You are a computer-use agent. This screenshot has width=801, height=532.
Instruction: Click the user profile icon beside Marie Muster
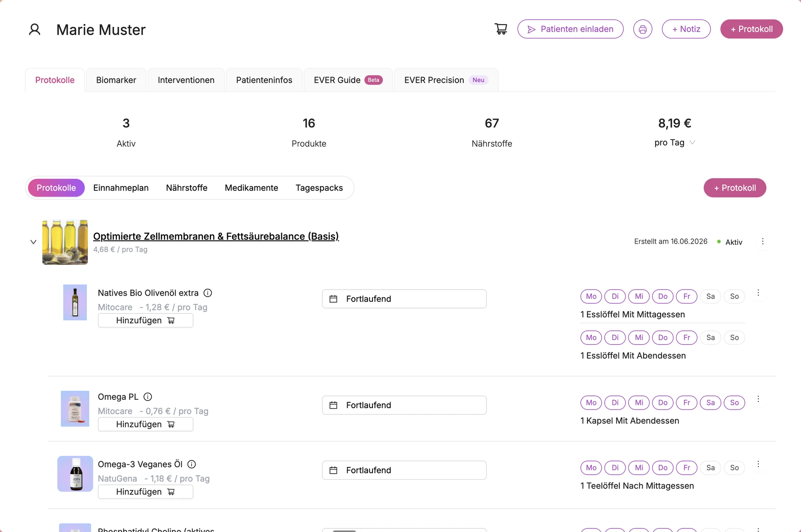(35, 29)
